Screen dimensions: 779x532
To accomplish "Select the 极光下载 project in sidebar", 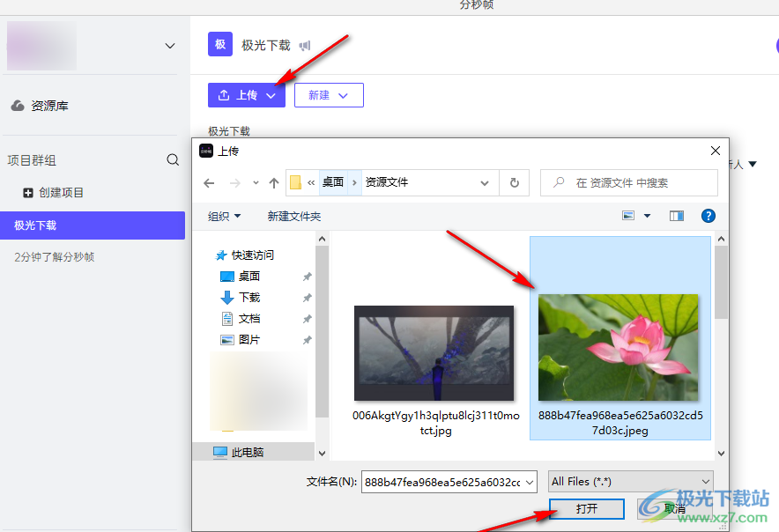I will pyautogui.click(x=93, y=225).
